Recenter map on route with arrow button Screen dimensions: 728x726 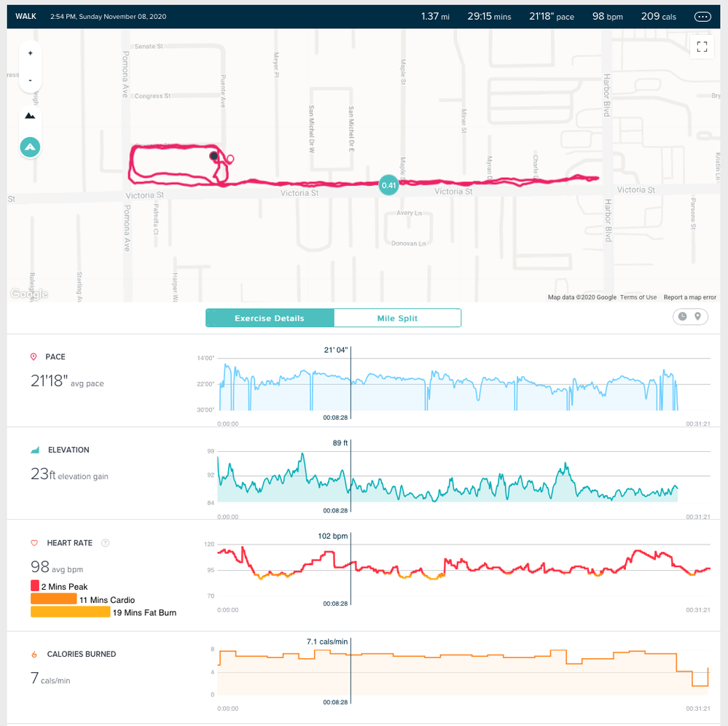coord(30,147)
